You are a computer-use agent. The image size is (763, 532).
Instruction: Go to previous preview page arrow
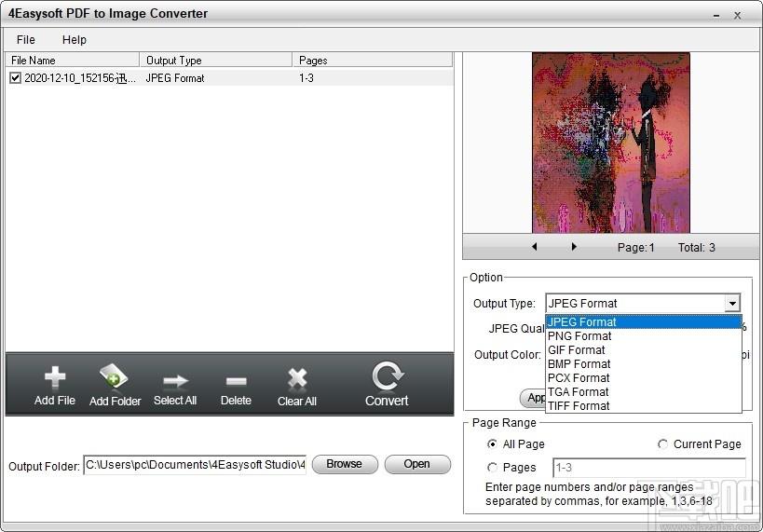[535, 247]
